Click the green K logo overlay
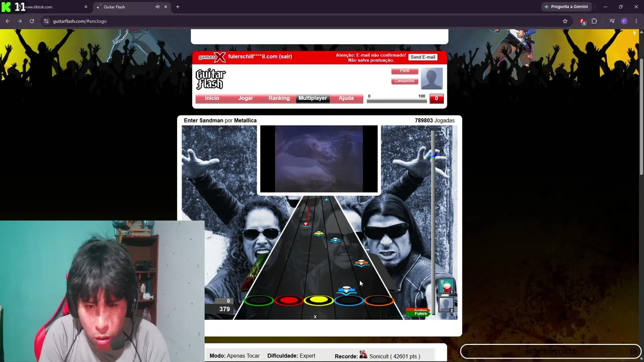Screen dimensions: 644x362 (x=7, y=7)
